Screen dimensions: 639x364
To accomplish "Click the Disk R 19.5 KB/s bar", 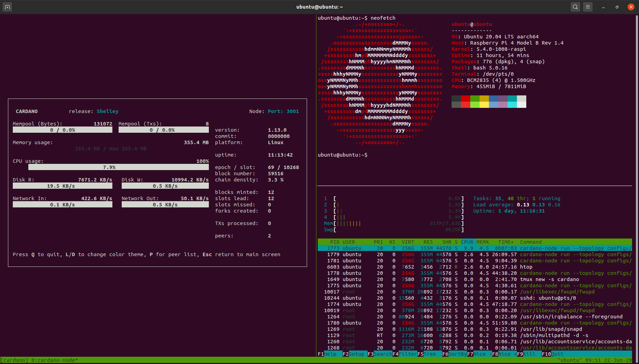I will tap(63, 186).
